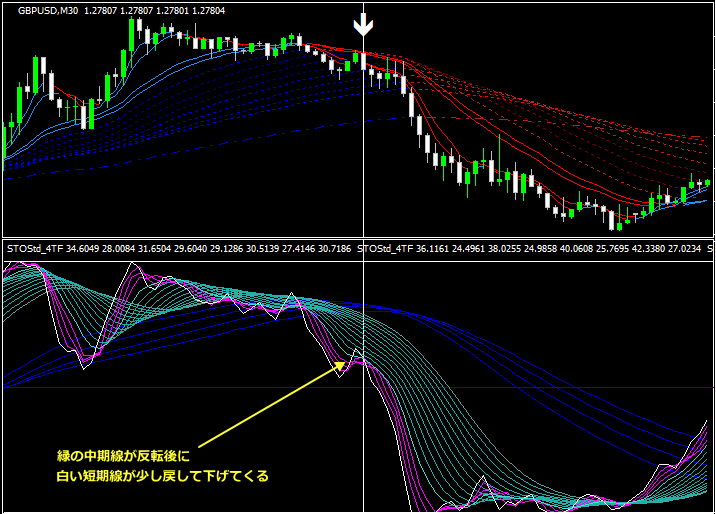Select the magenta stochastic lines rising at right edge
The height and width of the screenshot is (514, 716).
(698, 450)
